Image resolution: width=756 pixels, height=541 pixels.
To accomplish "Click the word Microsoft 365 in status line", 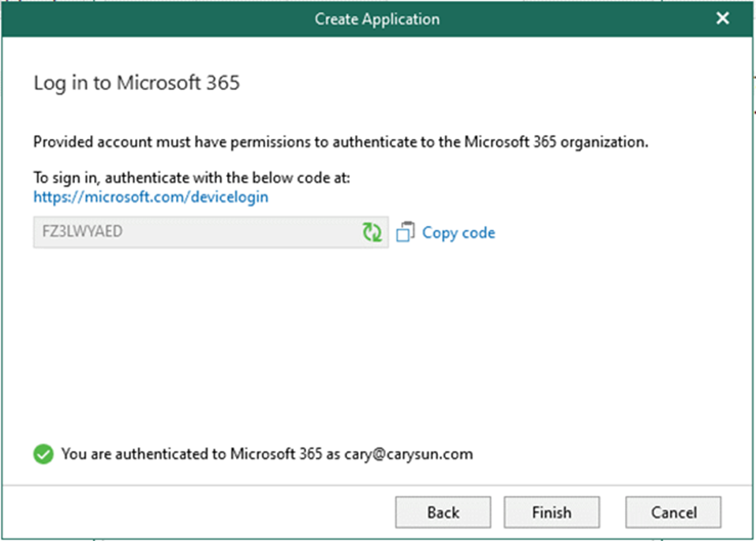I will (x=275, y=454).
